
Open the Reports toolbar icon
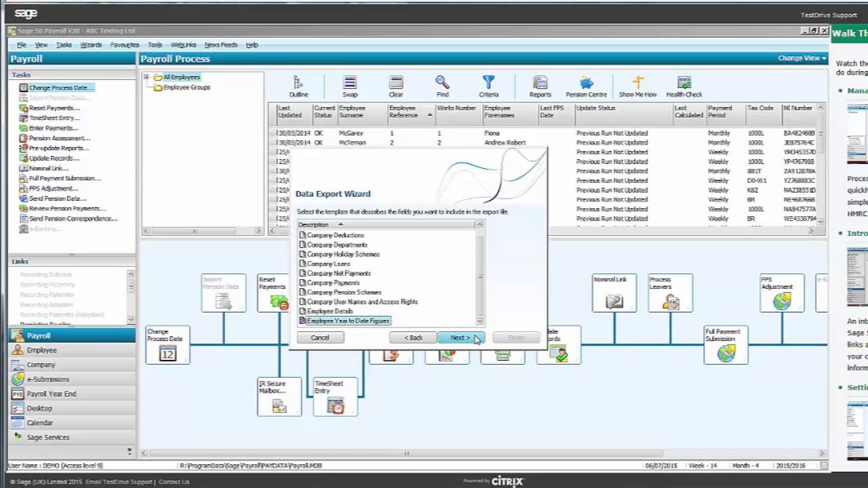point(540,87)
